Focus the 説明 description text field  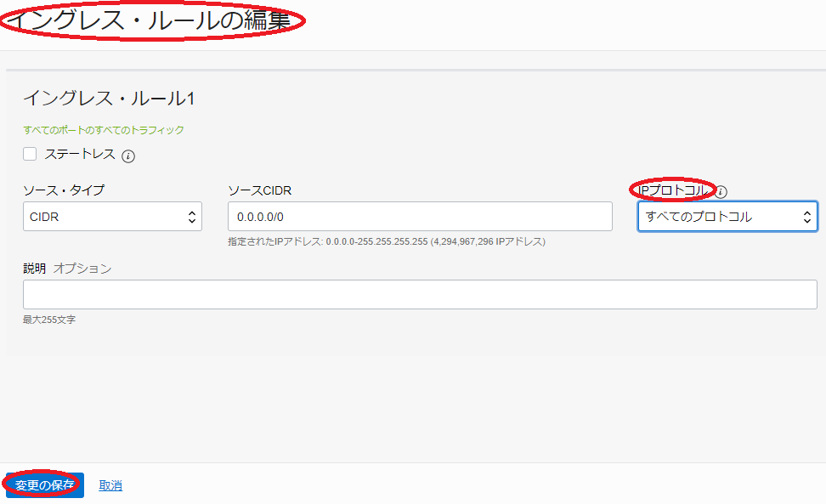[420, 295]
